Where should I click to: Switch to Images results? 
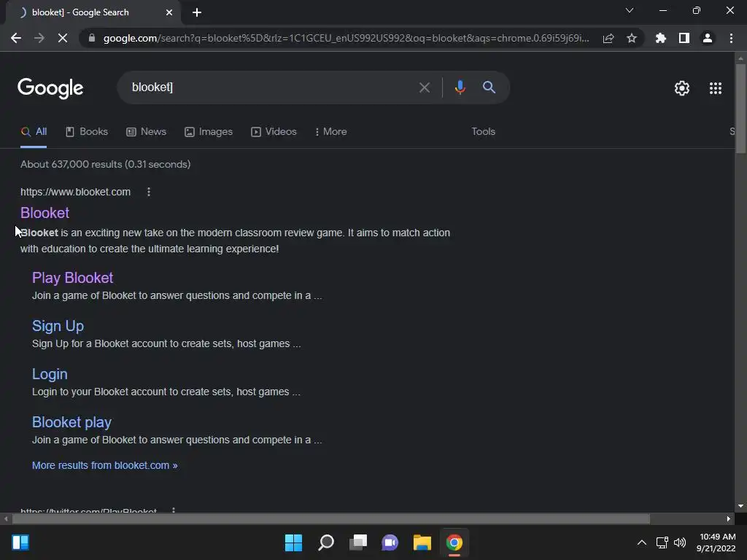pos(209,132)
